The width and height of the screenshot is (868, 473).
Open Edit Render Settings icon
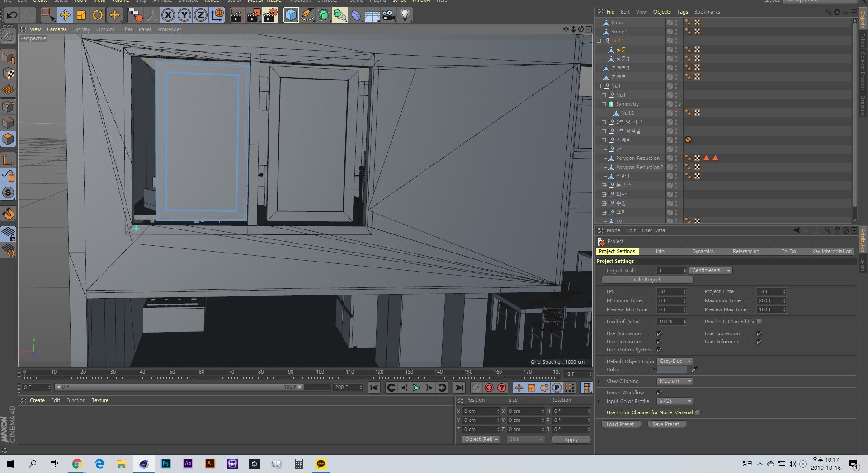270,15
